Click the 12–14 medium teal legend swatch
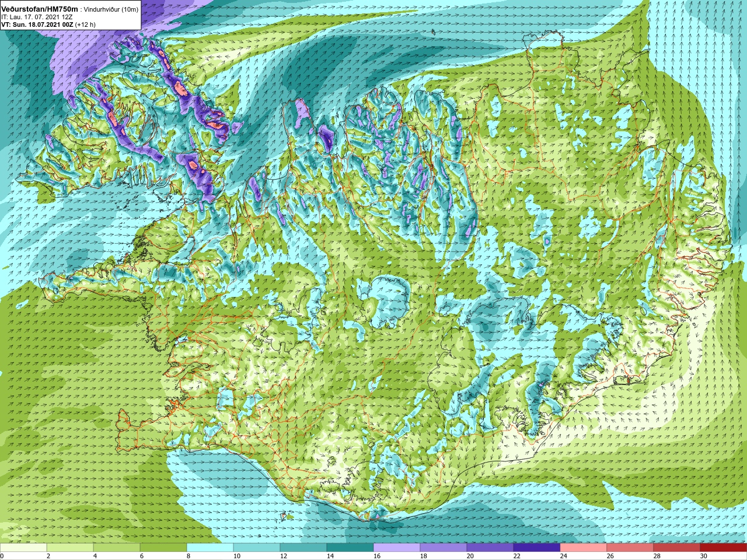Screen dimensions: 747x560 click(303, 547)
